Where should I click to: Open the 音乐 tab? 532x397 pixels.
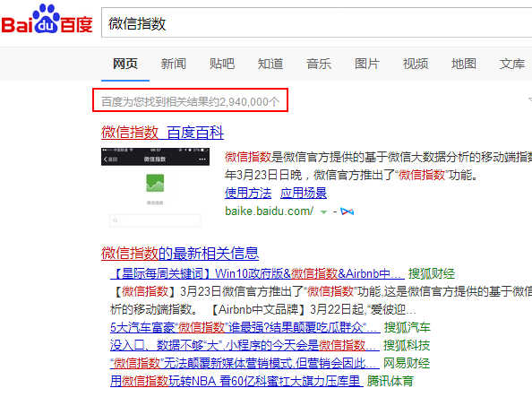click(319, 64)
